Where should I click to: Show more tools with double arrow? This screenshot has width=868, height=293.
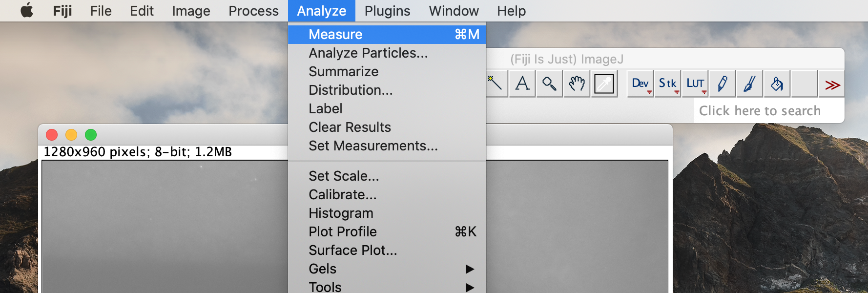(x=832, y=84)
